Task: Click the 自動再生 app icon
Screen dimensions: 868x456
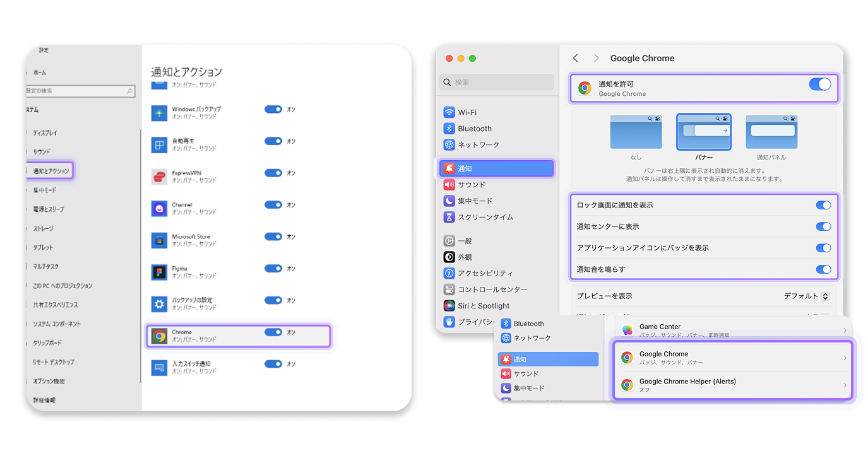Action: tap(159, 145)
